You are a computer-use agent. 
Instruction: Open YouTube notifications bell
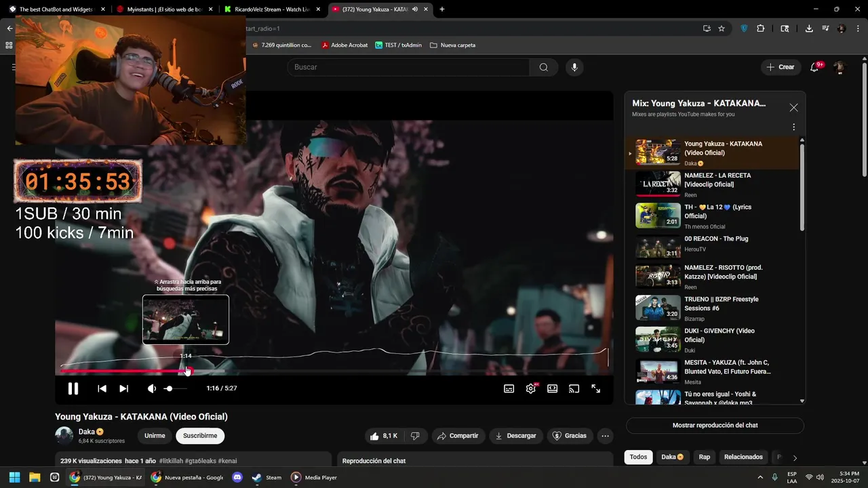point(815,67)
